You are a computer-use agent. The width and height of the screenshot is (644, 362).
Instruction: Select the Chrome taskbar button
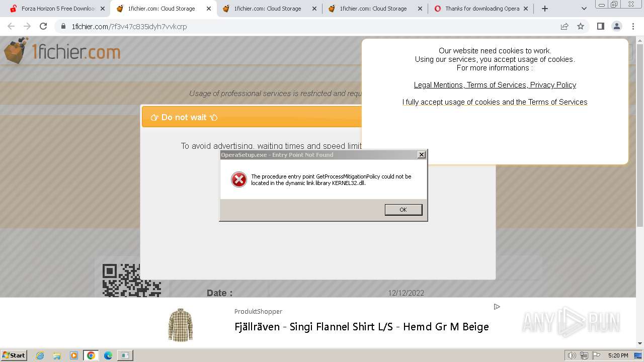pos(91,355)
